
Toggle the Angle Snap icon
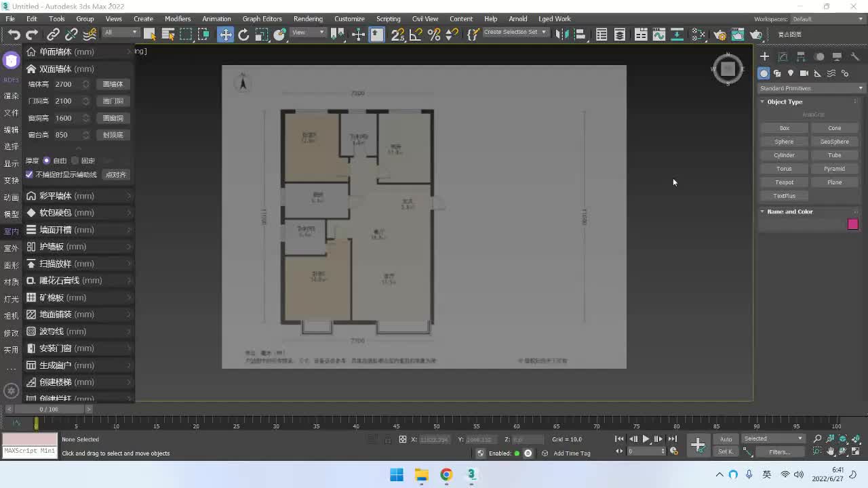coord(416,35)
